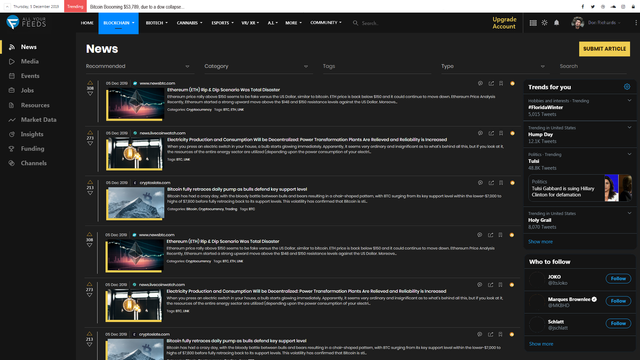Screen dimensions: 640x360
Task: Focus the Tags filter field
Action: [376, 66]
